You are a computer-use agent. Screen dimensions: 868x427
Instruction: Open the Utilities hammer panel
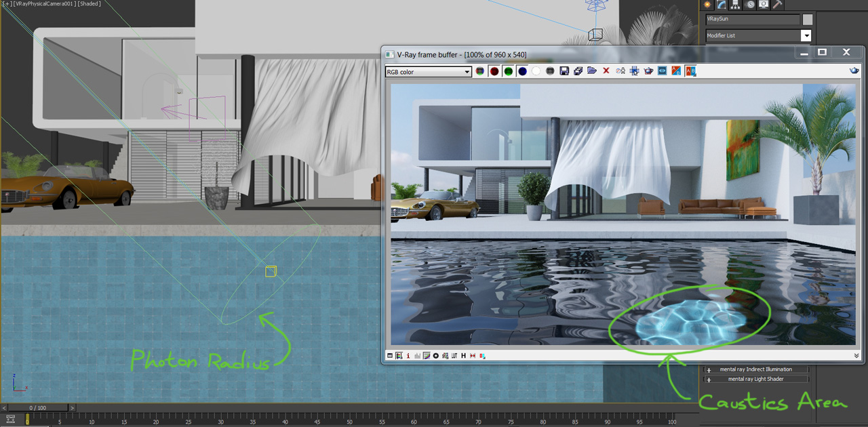pos(777,4)
